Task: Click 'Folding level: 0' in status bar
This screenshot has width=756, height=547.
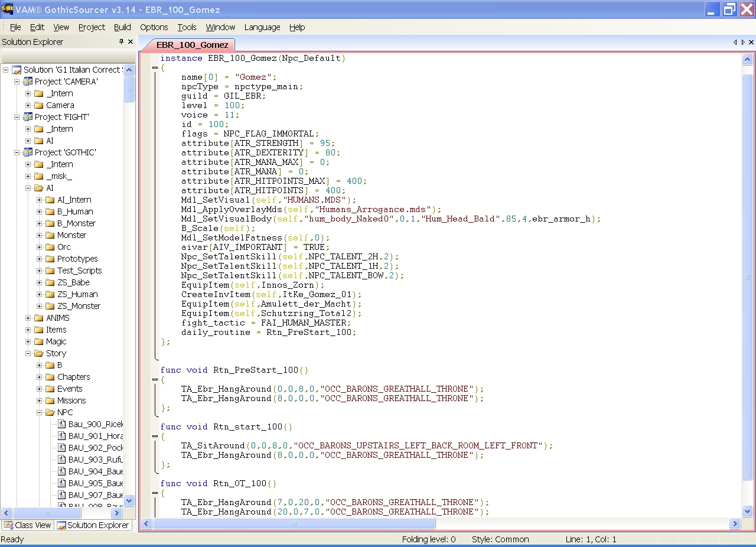Action: (x=429, y=539)
